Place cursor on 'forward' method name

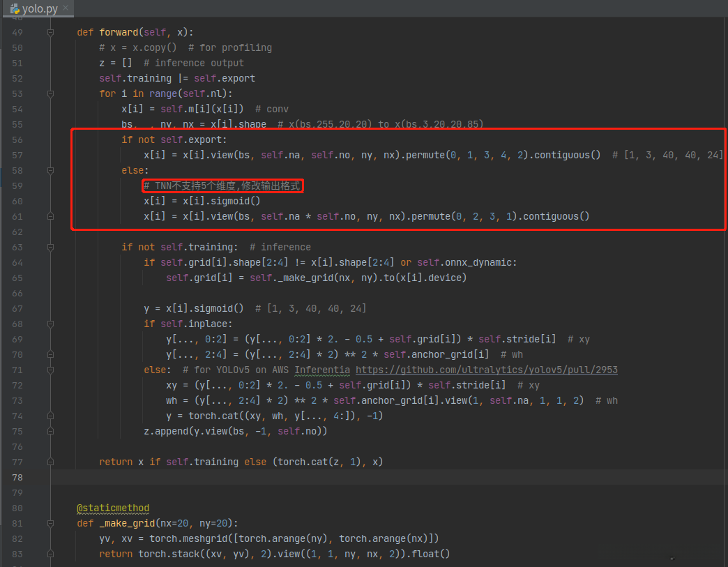click(119, 33)
